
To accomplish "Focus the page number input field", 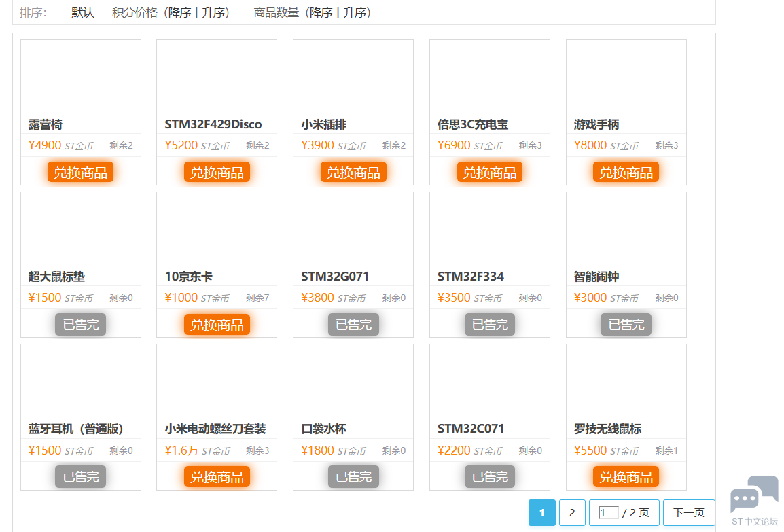I will pyautogui.click(x=608, y=513).
